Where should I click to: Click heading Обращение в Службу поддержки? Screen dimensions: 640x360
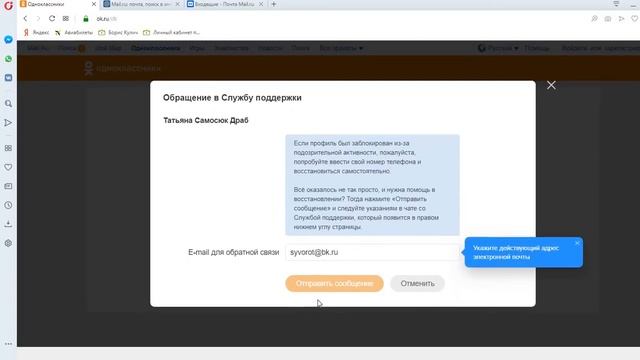(x=232, y=98)
